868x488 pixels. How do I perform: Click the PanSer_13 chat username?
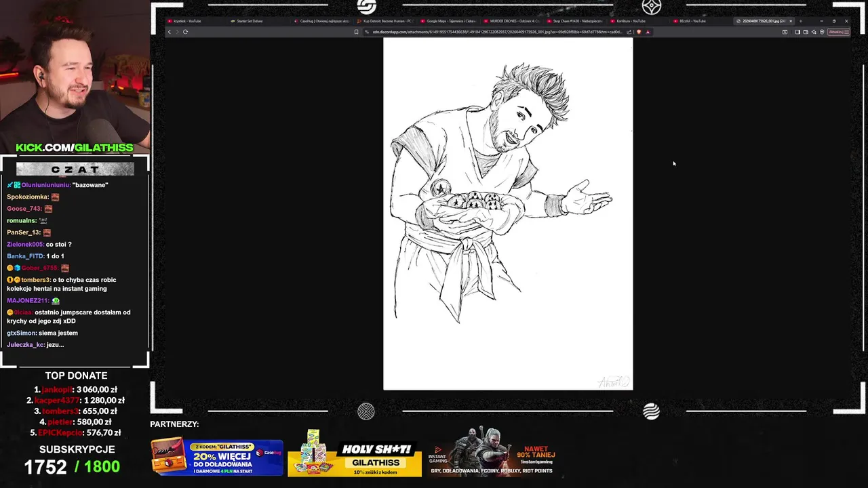pos(23,232)
